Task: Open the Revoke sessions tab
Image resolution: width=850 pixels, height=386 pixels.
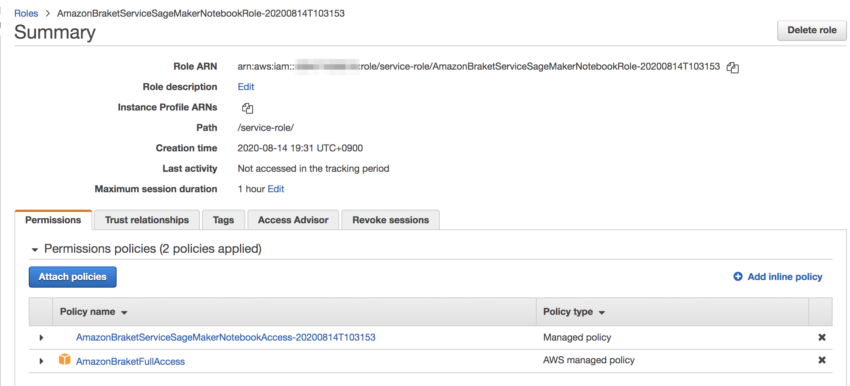Action: coord(390,220)
